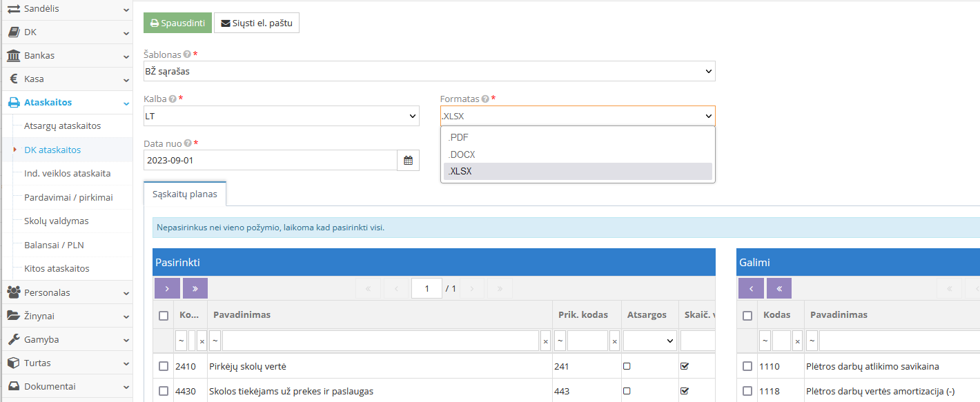Screen dimensions: 980x402
Task: Check the row for 2410 Pirkėjų skolų vertė
Action: [x=164, y=366]
